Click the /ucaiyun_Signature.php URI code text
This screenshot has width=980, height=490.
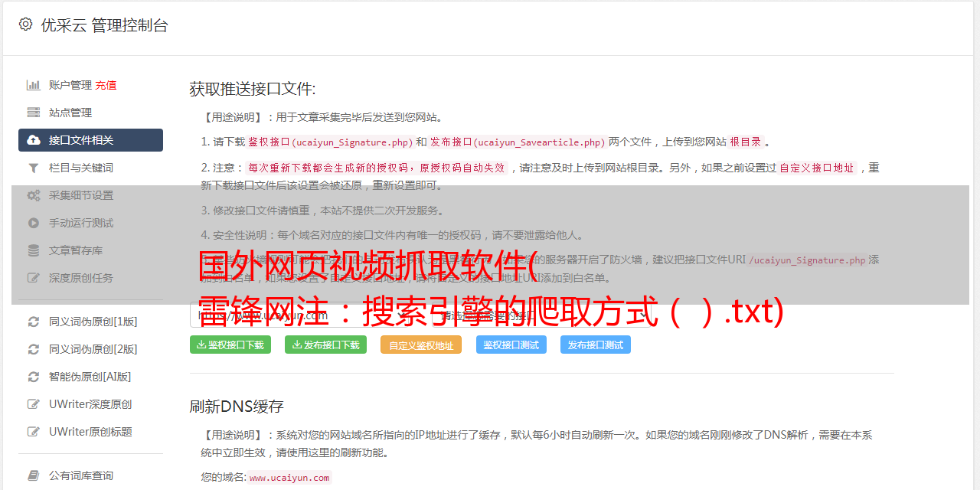tap(807, 260)
